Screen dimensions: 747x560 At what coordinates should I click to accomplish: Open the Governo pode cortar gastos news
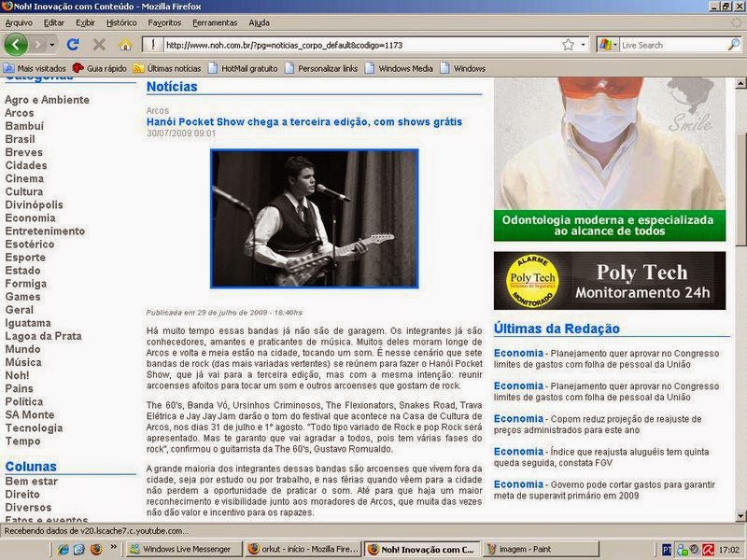[604, 490]
